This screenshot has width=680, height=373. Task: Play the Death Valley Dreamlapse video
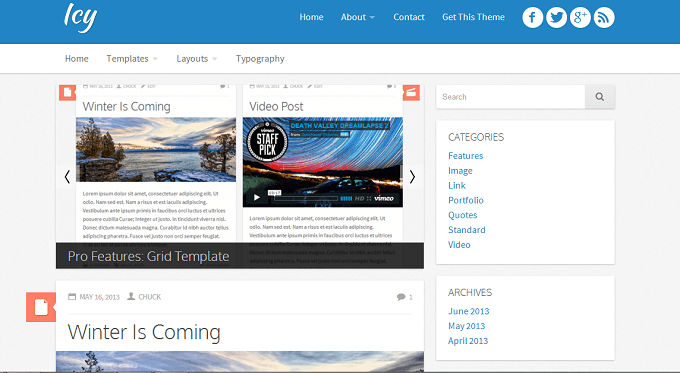pyautogui.click(x=257, y=198)
